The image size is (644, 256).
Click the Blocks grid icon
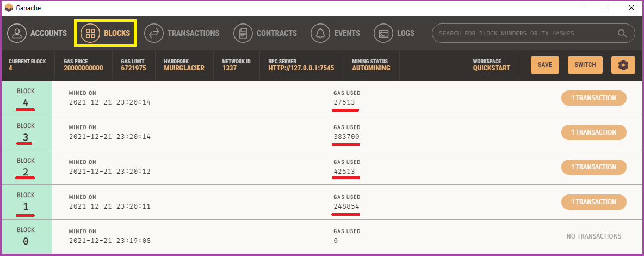pyautogui.click(x=90, y=33)
